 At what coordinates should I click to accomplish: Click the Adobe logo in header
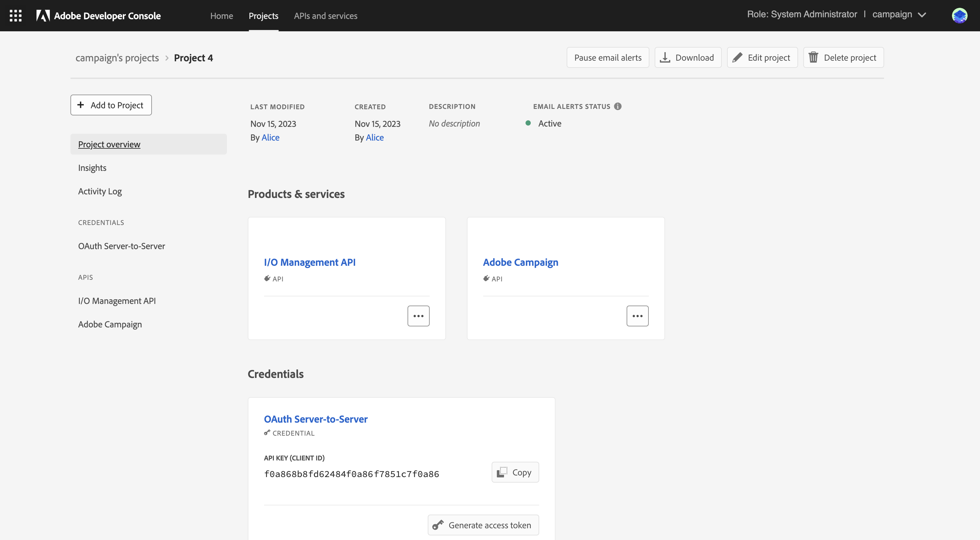(43, 16)
